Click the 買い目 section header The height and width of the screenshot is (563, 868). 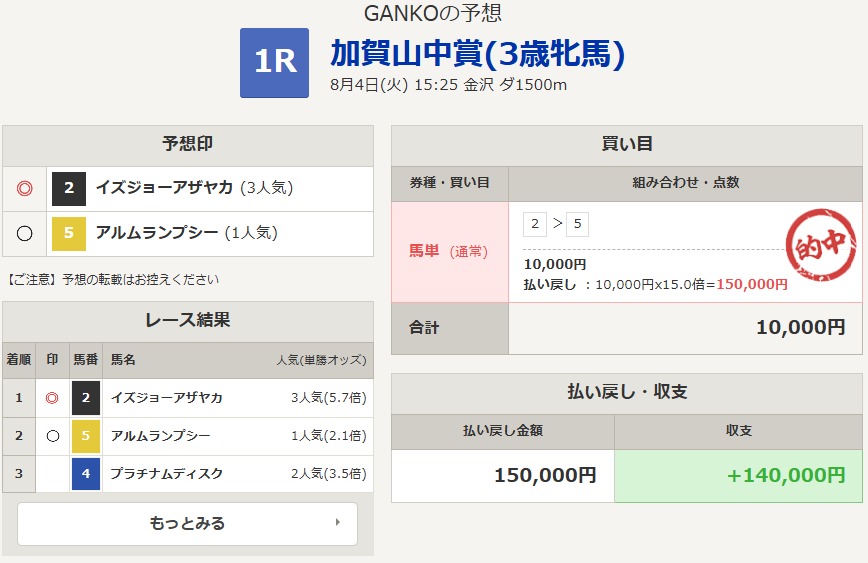[x=627, y=145]
